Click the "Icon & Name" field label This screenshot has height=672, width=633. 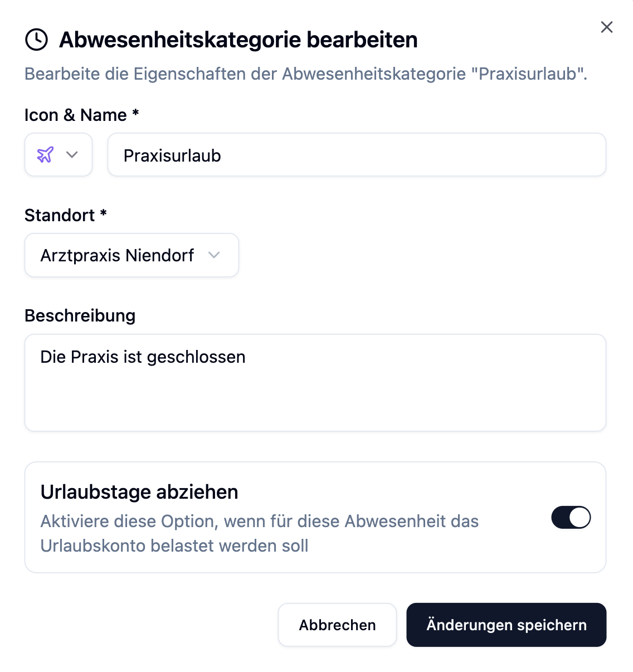(x=76, y=115)
